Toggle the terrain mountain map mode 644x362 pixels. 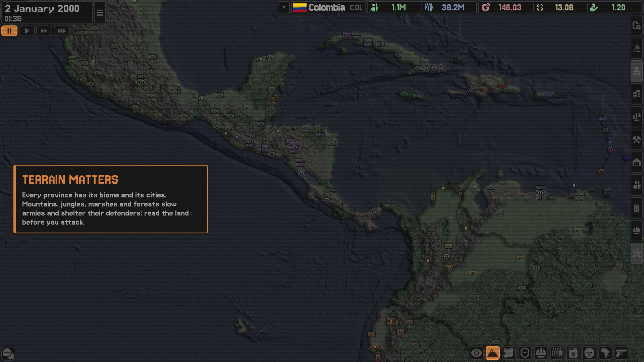pos(492,353)
